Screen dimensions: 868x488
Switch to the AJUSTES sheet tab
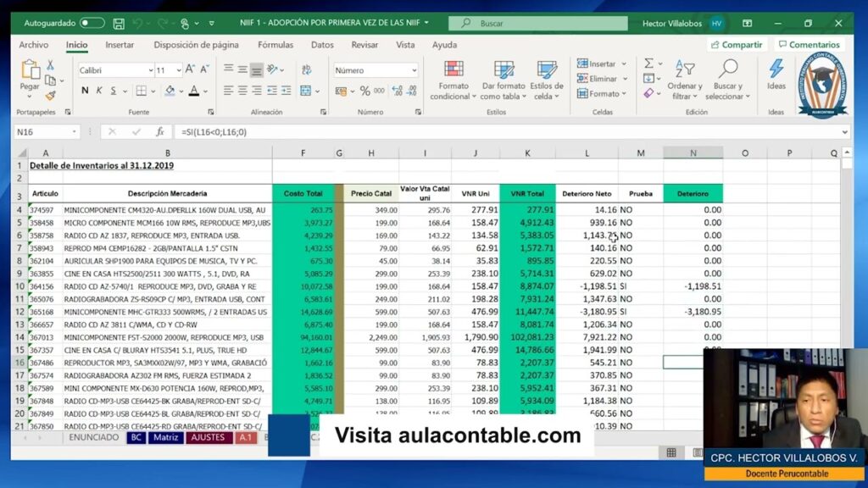coord(207,438)
